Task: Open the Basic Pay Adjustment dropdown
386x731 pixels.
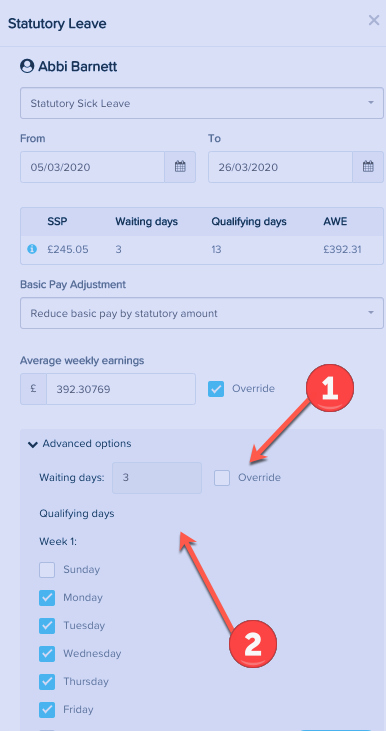Action: tap(202, 313)
